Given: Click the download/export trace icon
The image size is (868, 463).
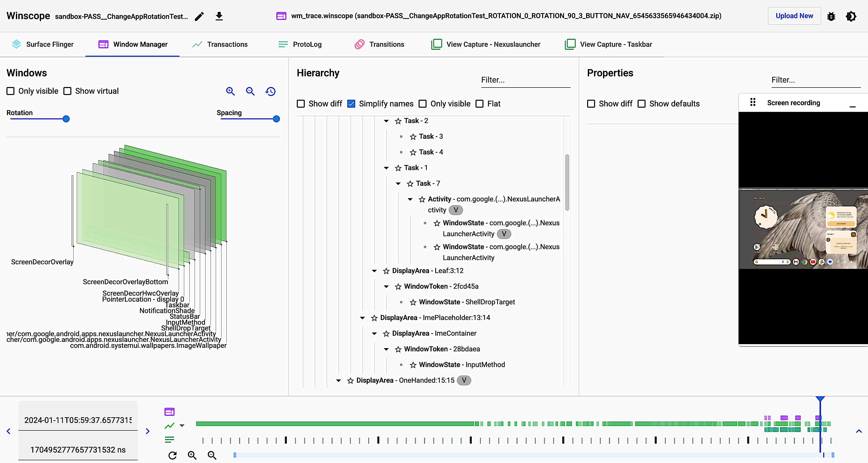Looking at the screenshot, I should [x=219, y=15].
